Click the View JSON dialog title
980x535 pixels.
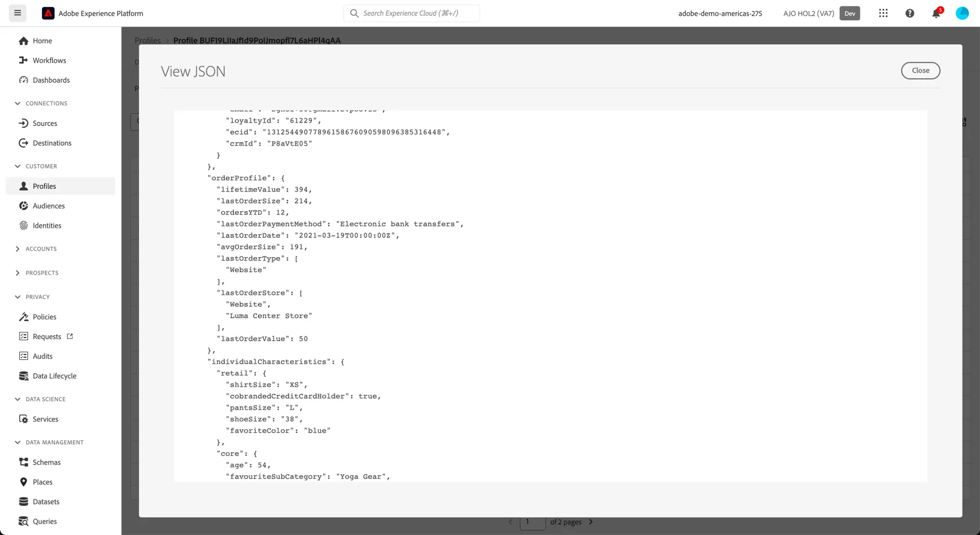point(193,71)
